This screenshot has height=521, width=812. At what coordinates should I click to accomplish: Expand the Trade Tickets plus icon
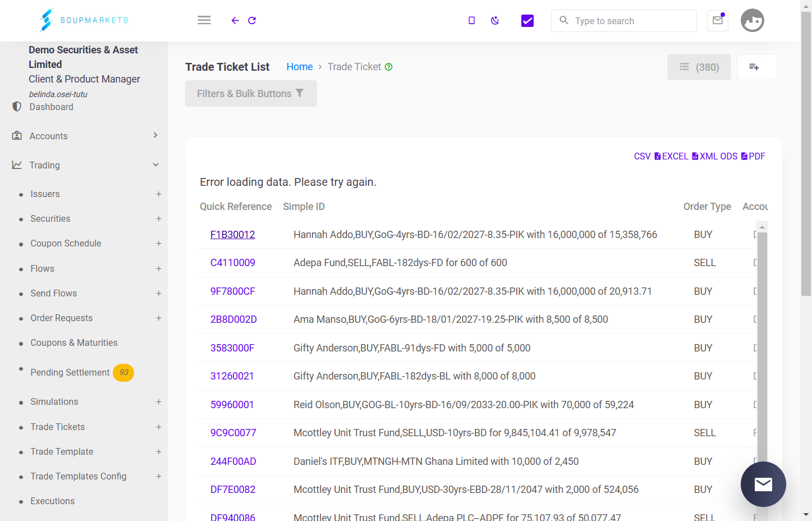point(159,427)
